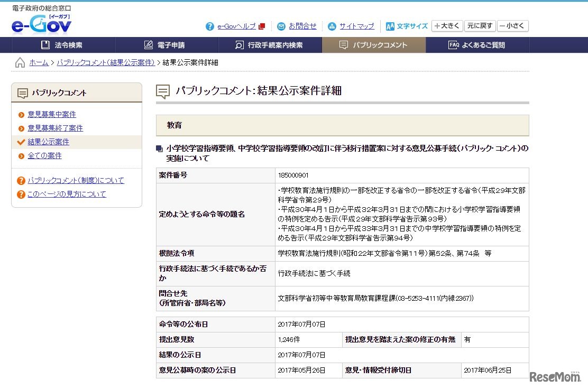The height and width of the screenshot is (389, 588).
Task: Decrease text size with 小さく button
Action: click(x=512, y=26)
